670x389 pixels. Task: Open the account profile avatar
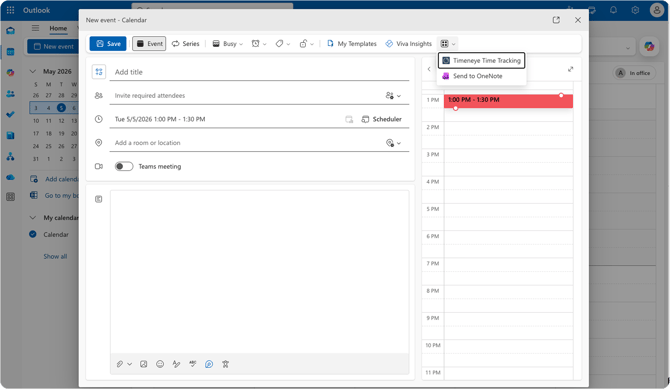point(657,10)
